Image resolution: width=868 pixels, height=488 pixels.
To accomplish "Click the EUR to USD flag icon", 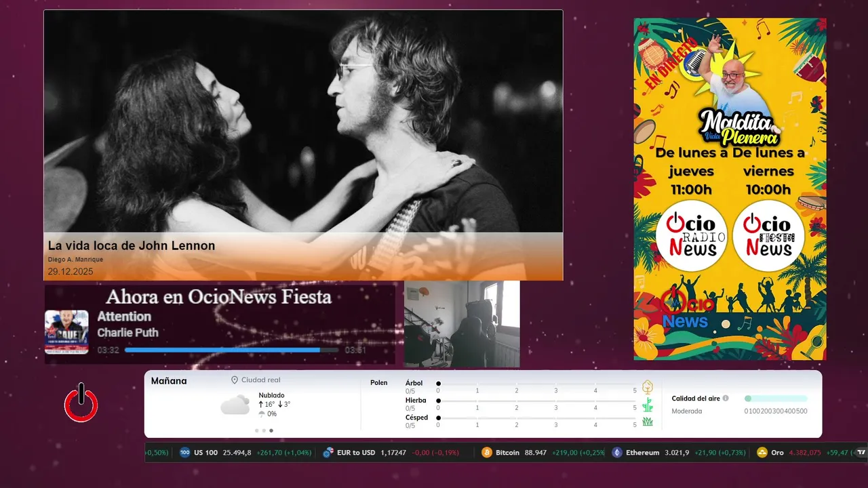I will 328,453.
